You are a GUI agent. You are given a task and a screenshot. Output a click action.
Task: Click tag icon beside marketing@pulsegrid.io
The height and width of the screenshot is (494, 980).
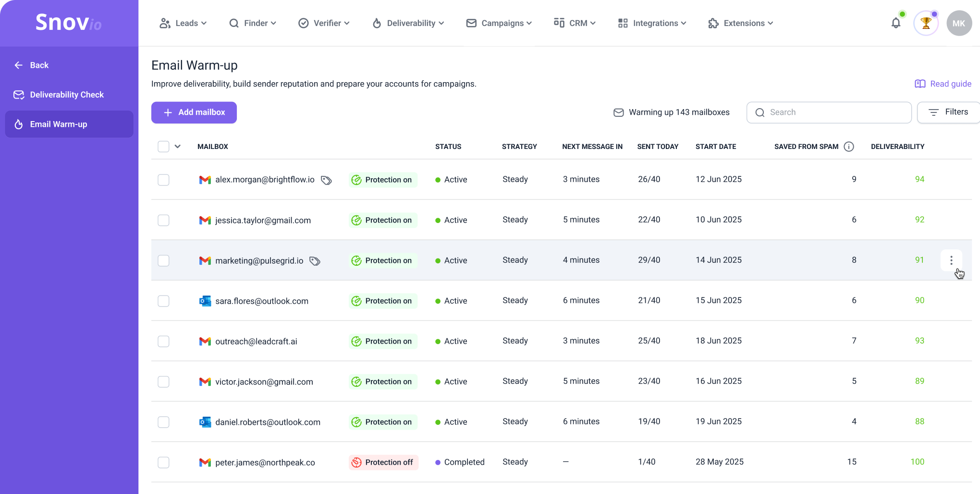point(315,261)
